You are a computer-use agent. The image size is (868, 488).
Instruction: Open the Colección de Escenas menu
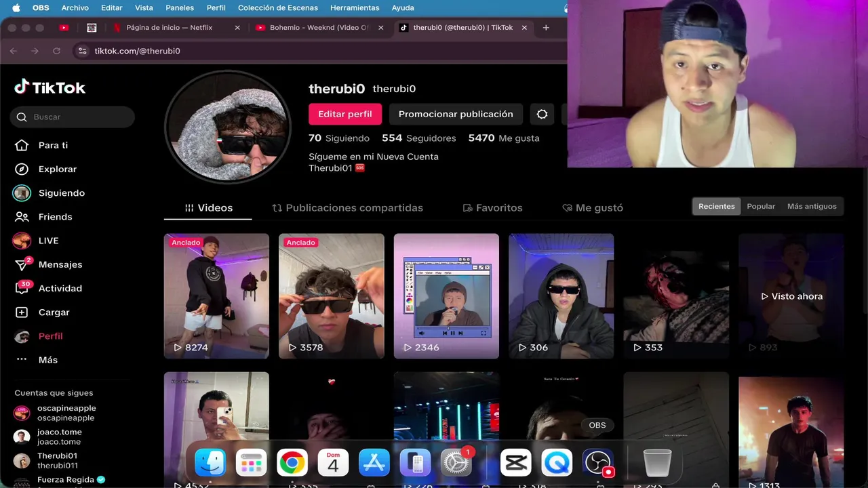point(278,8)
